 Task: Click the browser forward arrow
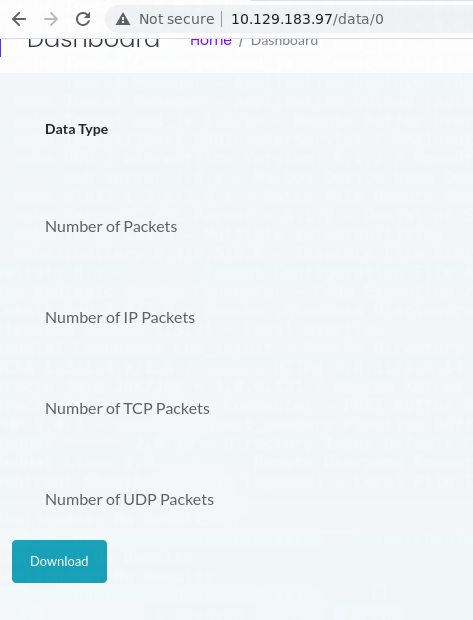(51, 19)
